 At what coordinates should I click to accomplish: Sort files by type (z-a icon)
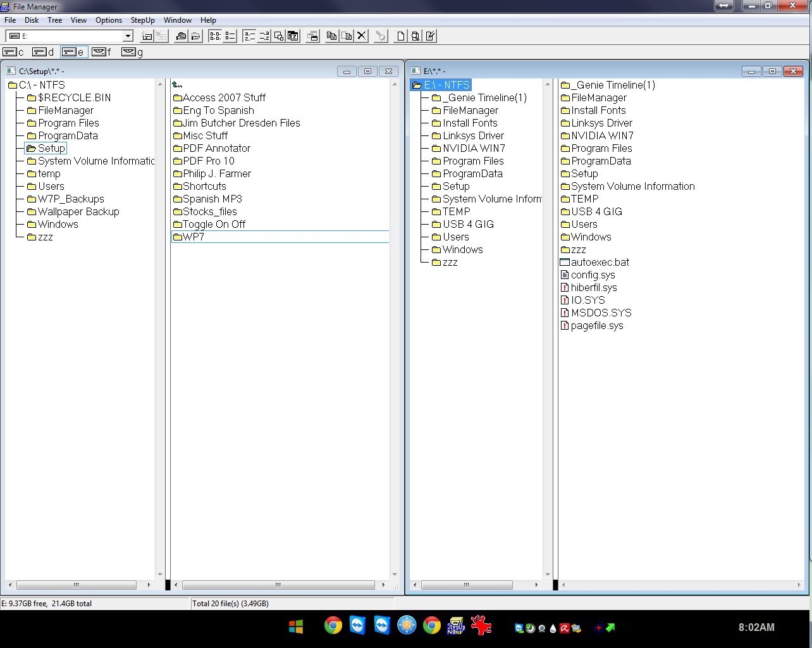[x=264, y=36]
